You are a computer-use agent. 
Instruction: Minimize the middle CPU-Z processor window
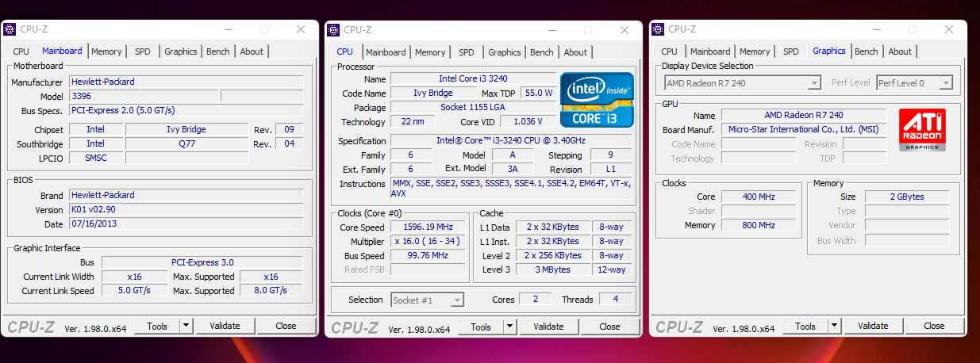[x=552, y=30]
